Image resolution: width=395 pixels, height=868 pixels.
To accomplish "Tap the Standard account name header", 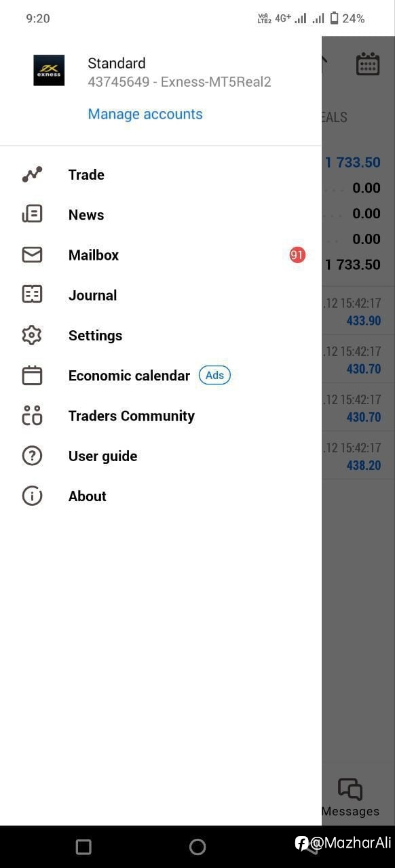I will [x=117, y=63].
